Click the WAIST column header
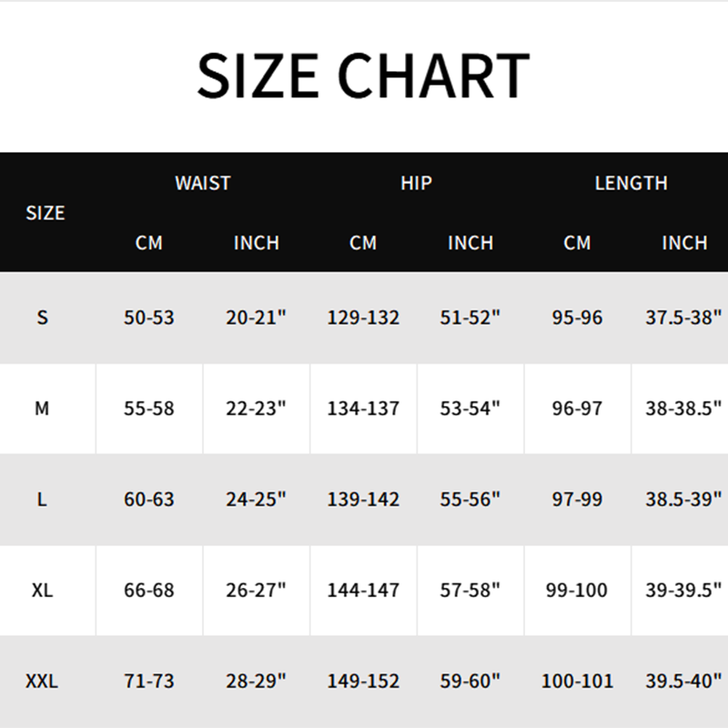Image resolution: width=728 pixels, height=728 pixels. 203,183
